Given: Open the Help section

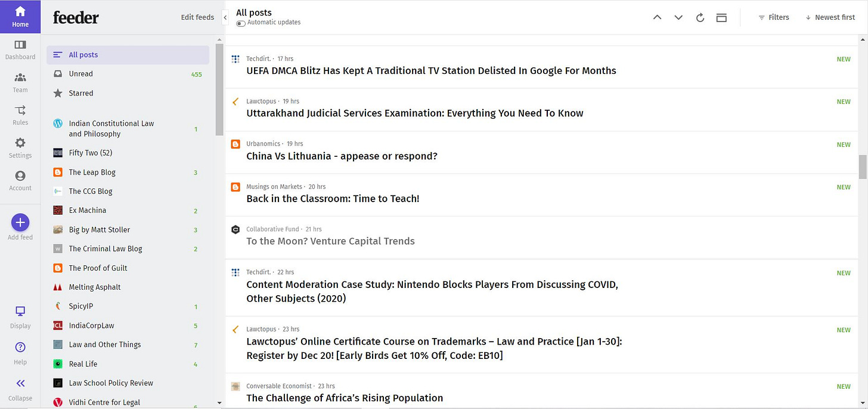Looking at the screenshot, I should (x=20, y=354).
